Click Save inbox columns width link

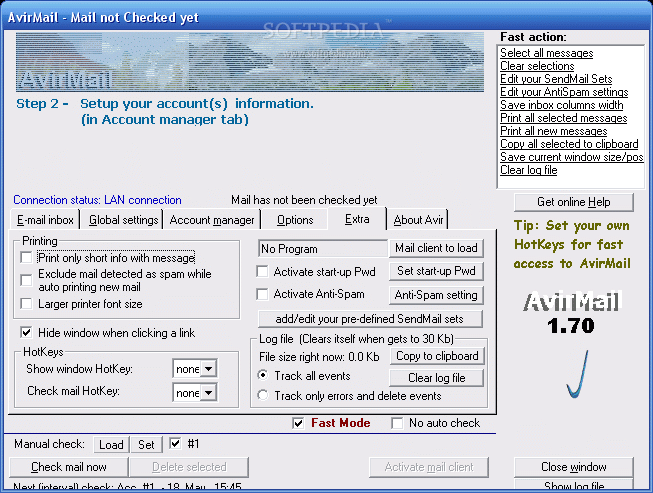(x=561, y=105)
